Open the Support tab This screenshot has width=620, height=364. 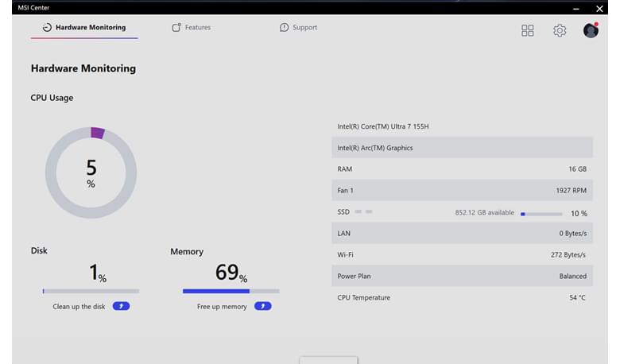pos(299,27)
